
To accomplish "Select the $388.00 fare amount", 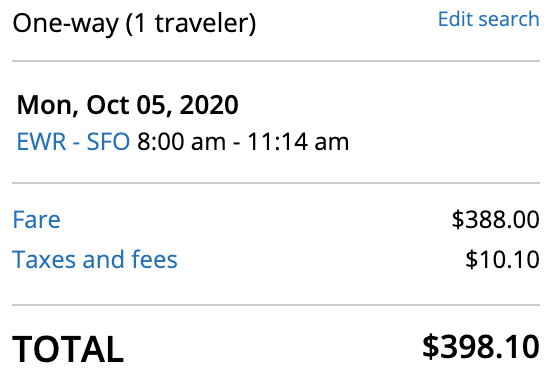I will coord(495,219).
